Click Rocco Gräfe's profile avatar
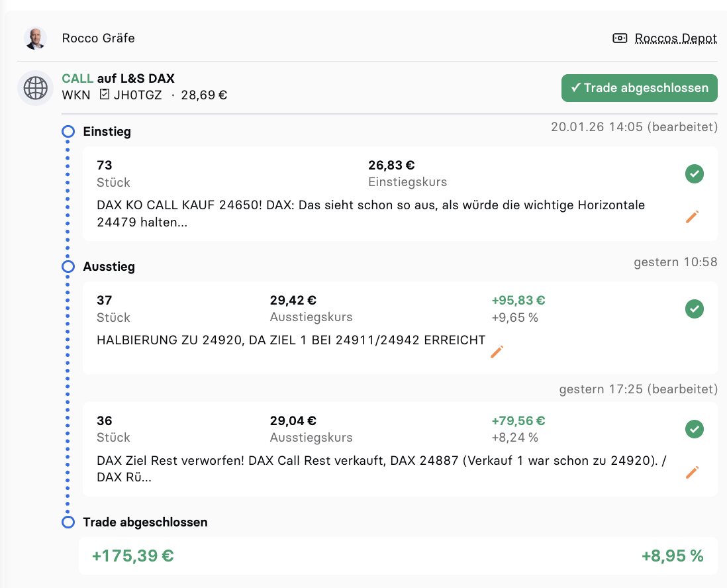The height and width of the screenshot is (588, 727). (35, 38)
